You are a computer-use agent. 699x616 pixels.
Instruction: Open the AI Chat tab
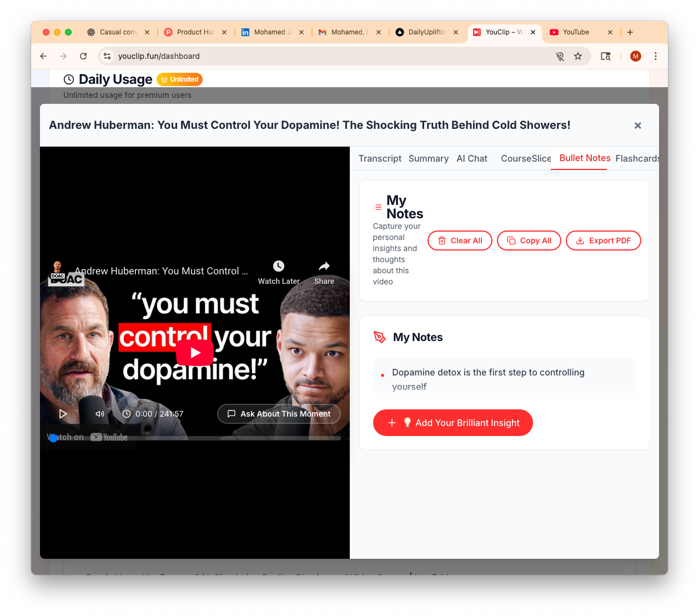[472, 158]
